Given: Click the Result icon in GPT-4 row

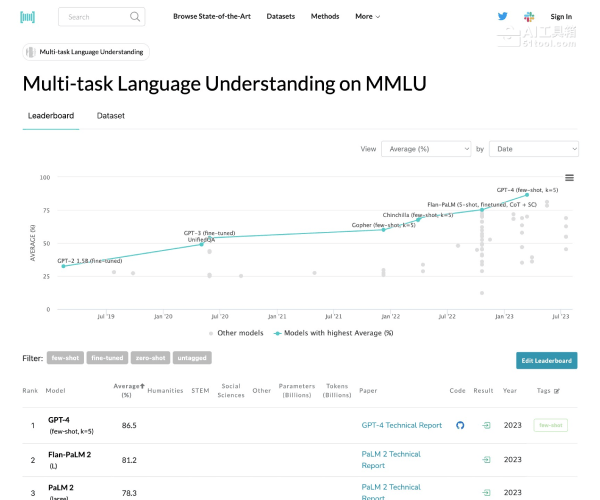Looking at the screenshot, I should click(x=486, y=425).
